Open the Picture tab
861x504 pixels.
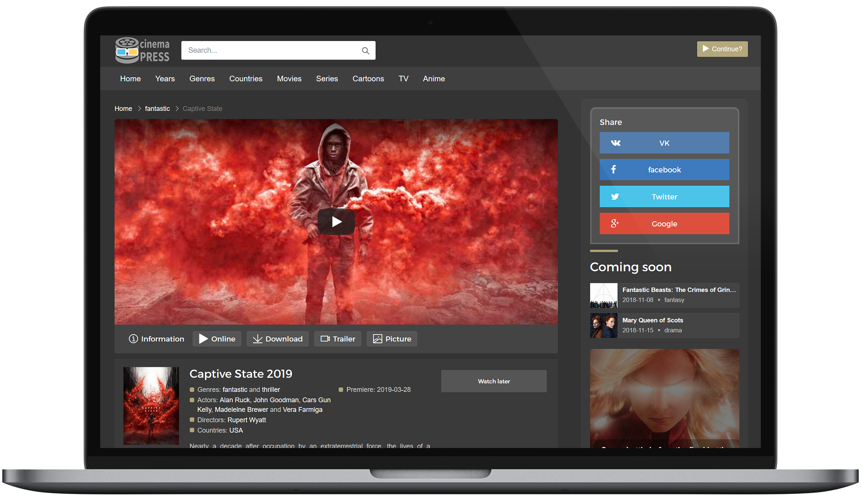[x=392, y=339]
